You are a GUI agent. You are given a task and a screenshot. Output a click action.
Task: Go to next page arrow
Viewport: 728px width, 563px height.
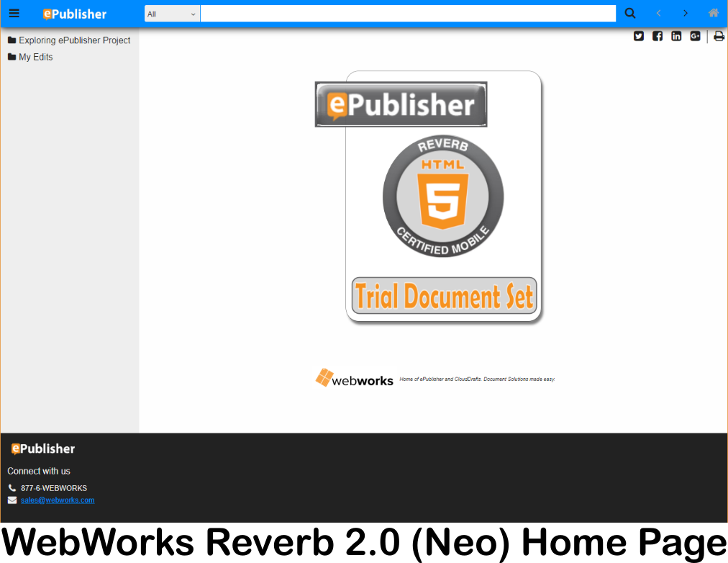tap(686, 14)
